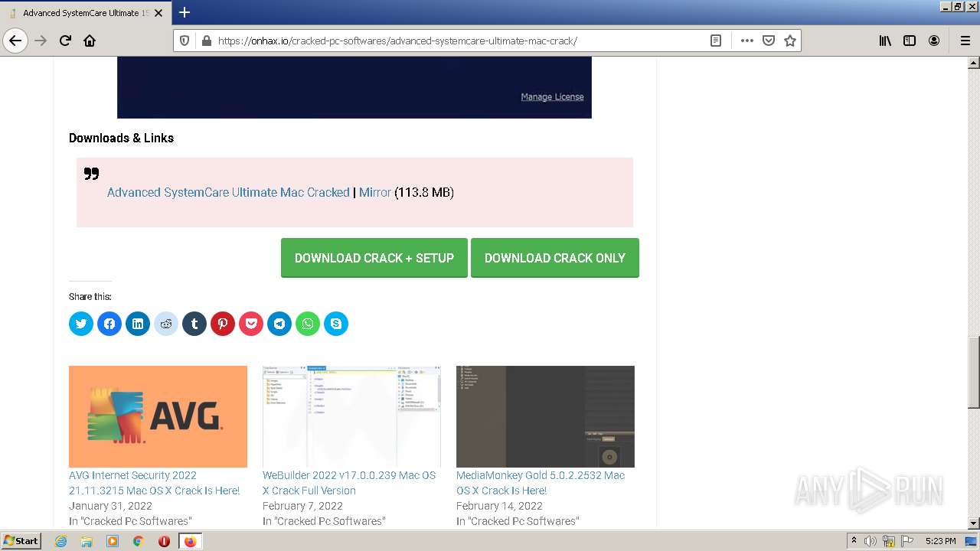Open a new browser tab
980x551 pixels.
pos(185,12)
